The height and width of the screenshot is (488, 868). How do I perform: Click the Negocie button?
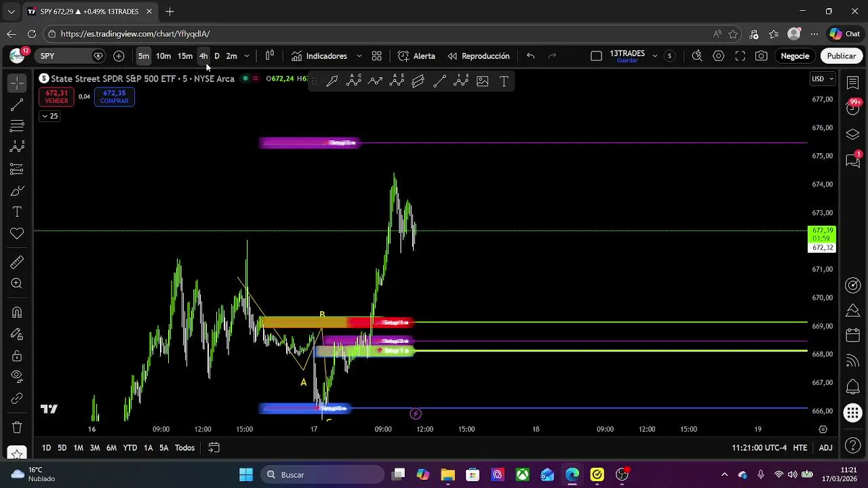pos(795,56)
